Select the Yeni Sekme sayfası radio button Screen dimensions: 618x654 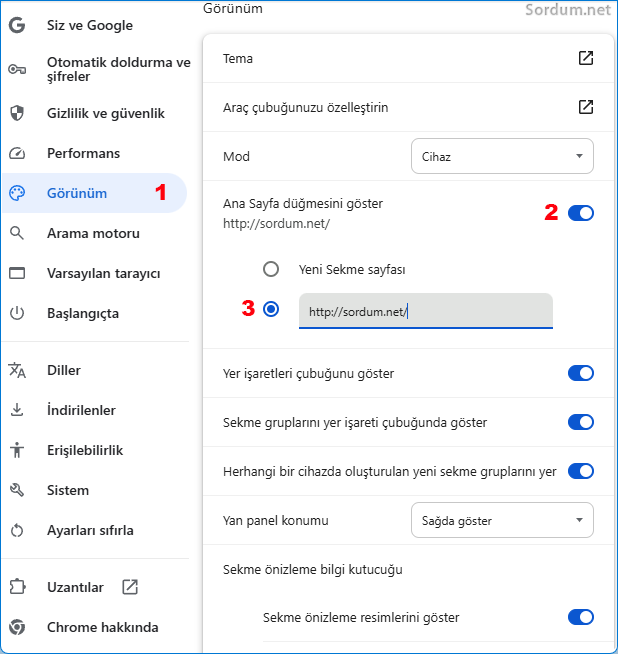pyautogui.click(x=271, y=269)
